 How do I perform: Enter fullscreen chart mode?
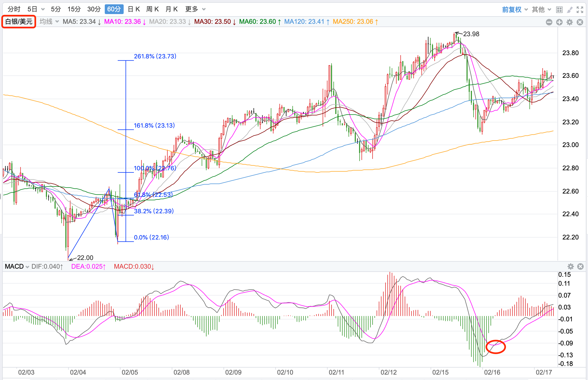coord(580,10)
